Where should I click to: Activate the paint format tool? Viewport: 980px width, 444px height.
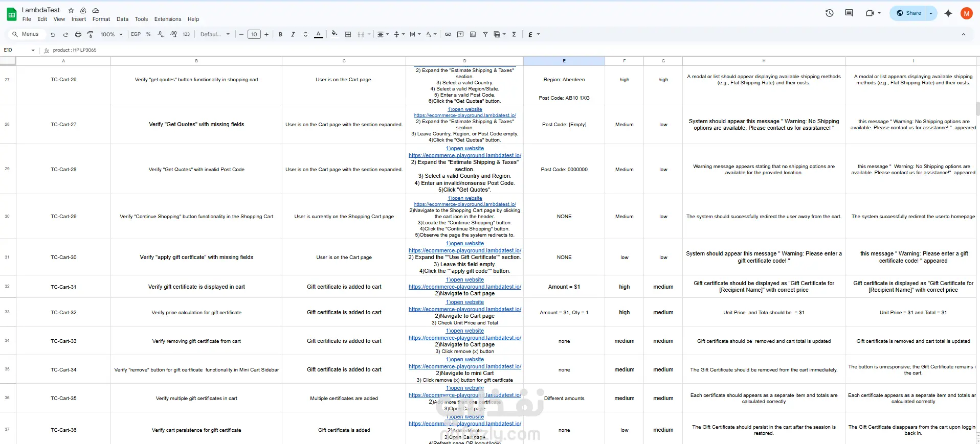point(91,34)
